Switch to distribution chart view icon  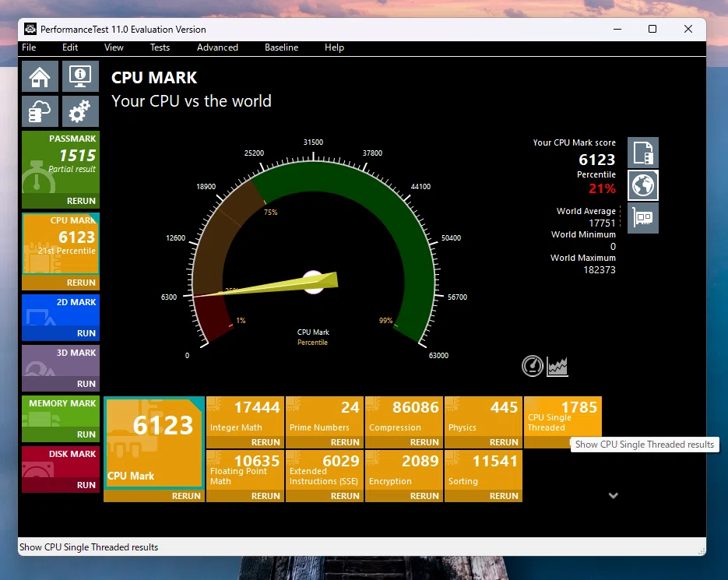(557, 367)
